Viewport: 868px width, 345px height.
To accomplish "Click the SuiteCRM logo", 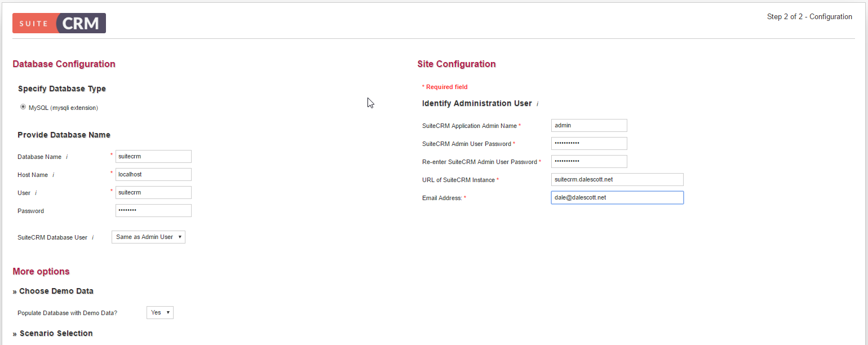I will [x=59, y=23].
